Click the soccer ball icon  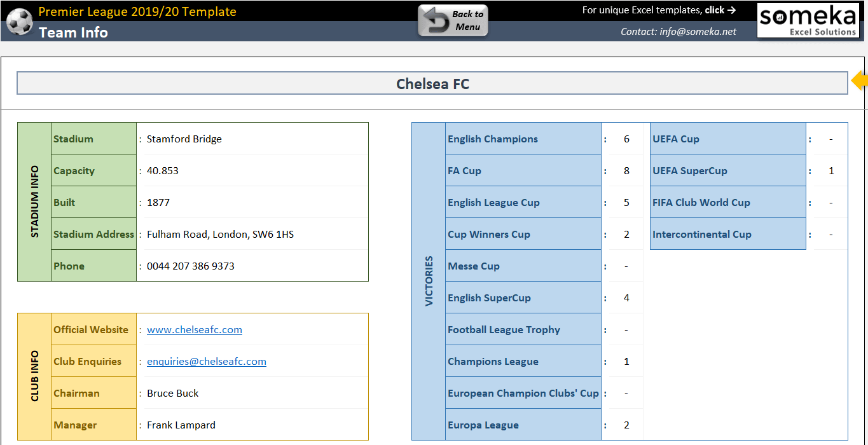[x=19, y=22]
